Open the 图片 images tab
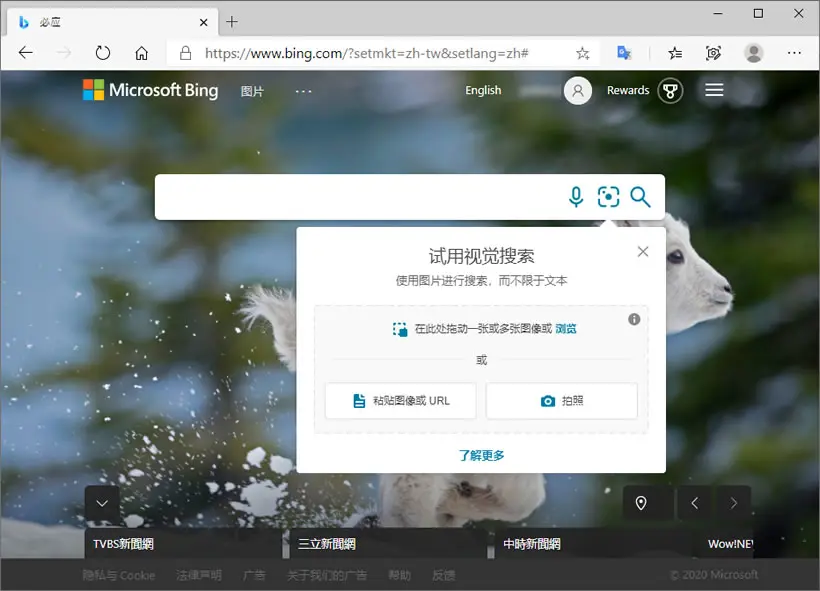This screenshot has height=591, width=820. (252, 92)
